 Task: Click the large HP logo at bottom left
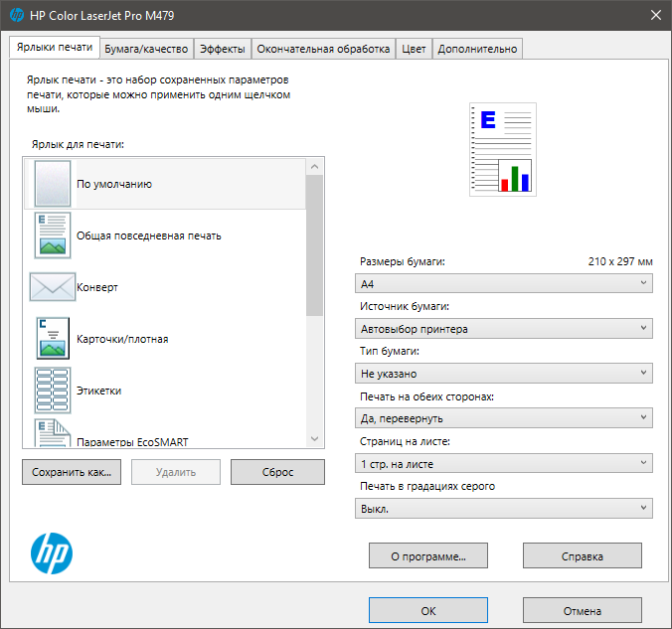pyautogui.click(x=52, y=553)
